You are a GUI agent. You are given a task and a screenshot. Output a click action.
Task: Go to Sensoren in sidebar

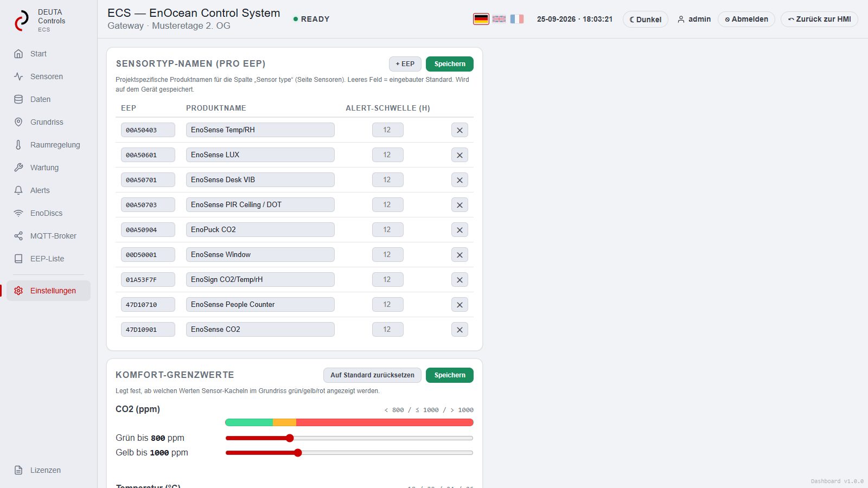[x=48, y=76]
